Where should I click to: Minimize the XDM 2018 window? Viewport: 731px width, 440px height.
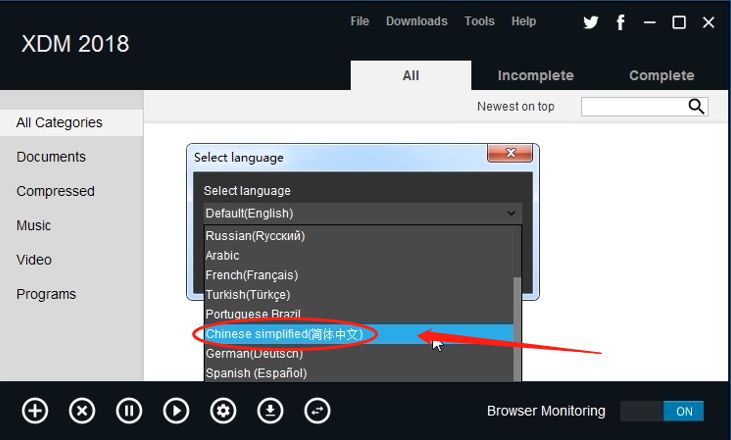click(x=649, y=22)
